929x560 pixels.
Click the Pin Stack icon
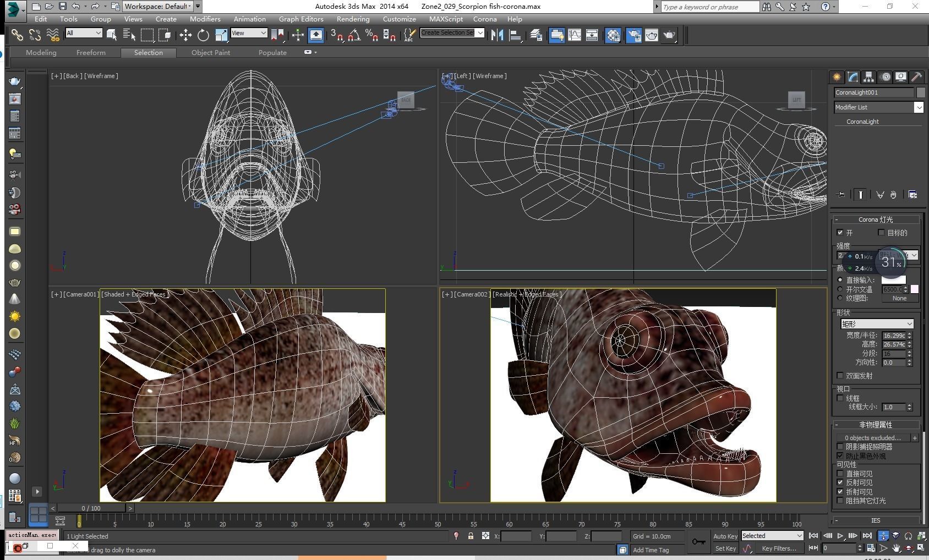coord(841,195)
